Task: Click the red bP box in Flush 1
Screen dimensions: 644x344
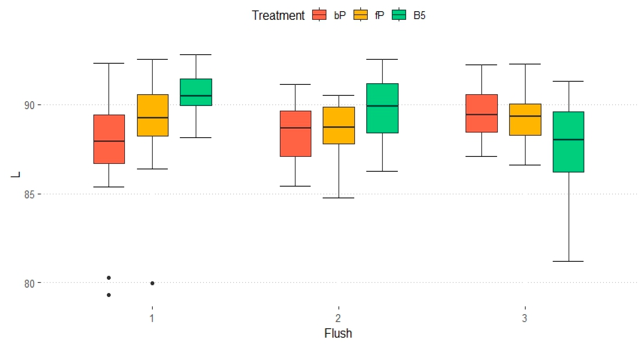Action: (109, 139)
